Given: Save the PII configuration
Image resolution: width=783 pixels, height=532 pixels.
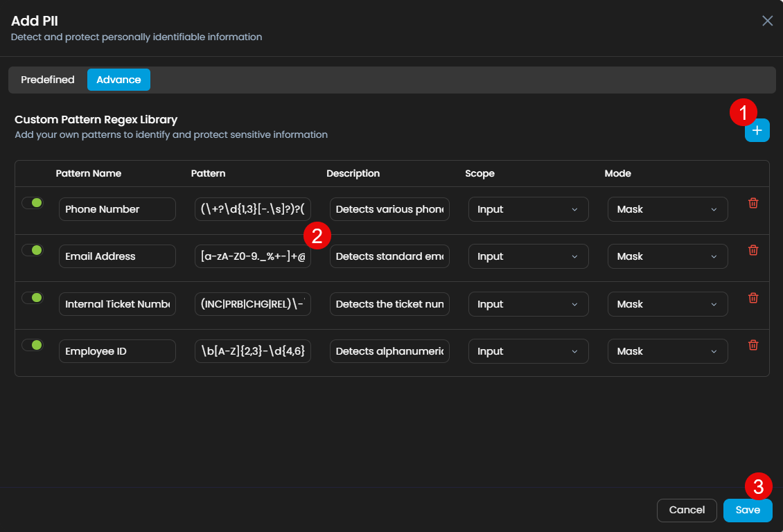Looking at the screenshot, I should [748, 511].
